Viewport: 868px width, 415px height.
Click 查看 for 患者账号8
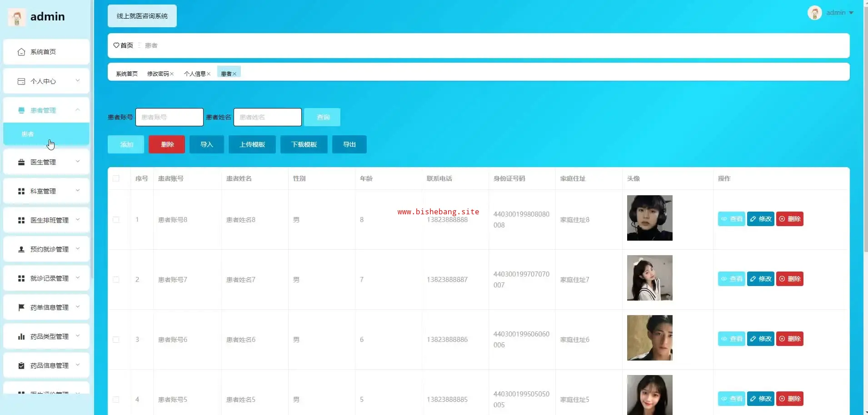pos(732,219)
